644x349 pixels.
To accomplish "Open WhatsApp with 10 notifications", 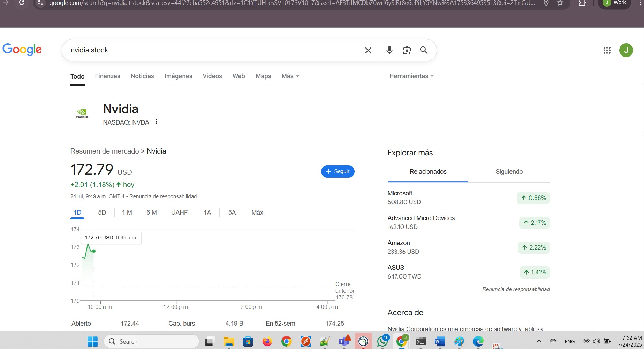I will (x=382, y=341).
